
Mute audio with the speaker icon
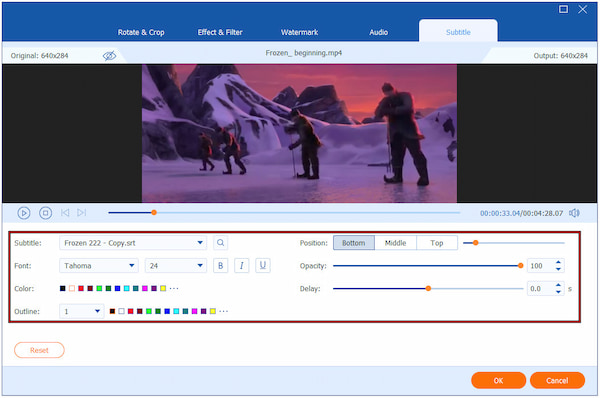click(574, 213)
